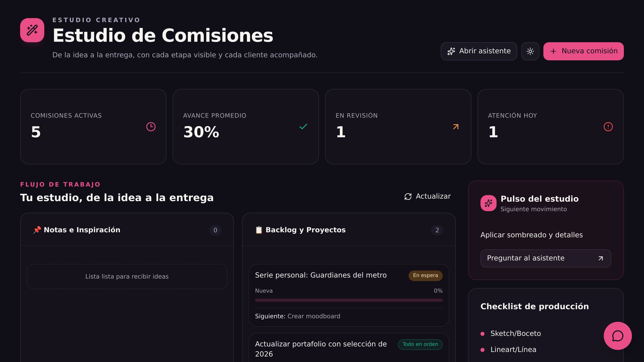
Task: Open Serie personal: Guardianes del metro card
Action: pyautogui.click(x=349, y=295)
